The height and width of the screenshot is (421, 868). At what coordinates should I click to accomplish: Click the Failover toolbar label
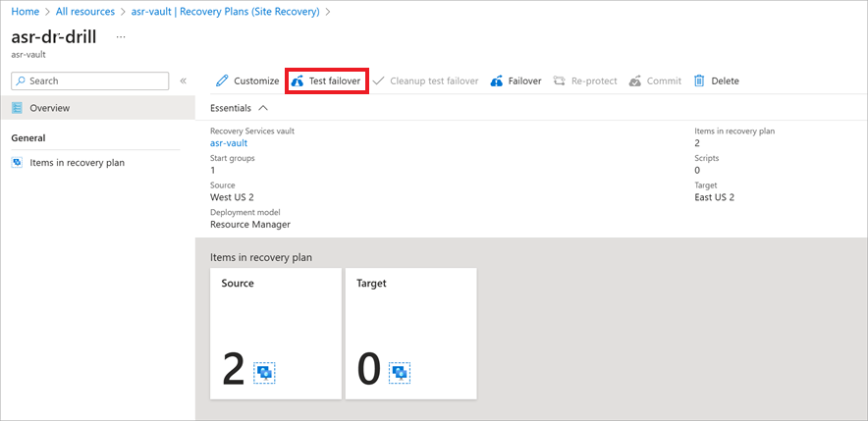(x=524, y=81)
